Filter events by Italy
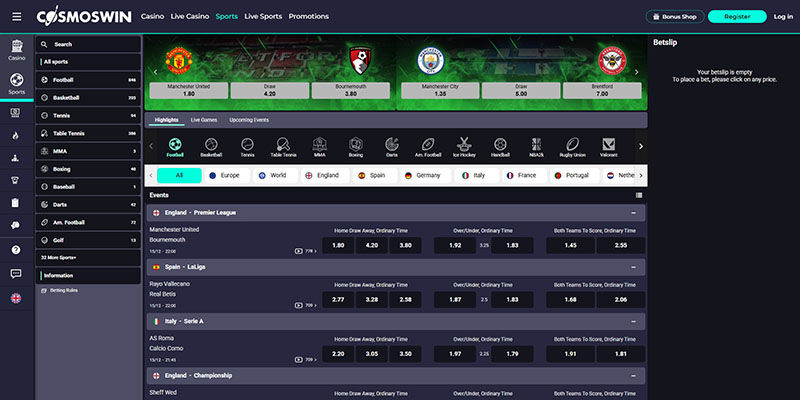Screen dimensions: 800x400 (x=477, y=176)
